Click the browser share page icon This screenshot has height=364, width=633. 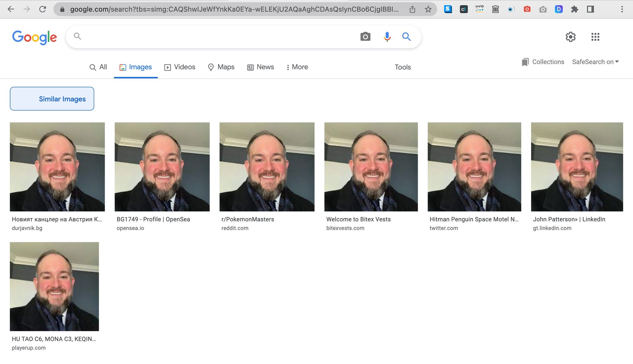[x=412, y=9]
